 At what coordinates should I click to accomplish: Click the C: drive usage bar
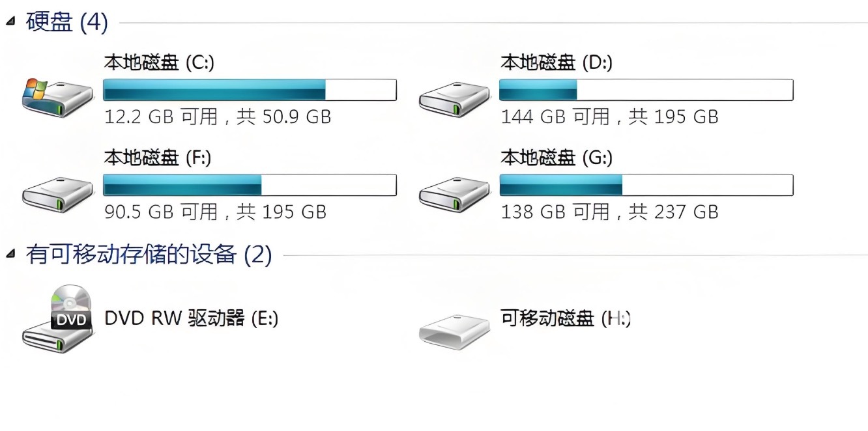(250, 90)
